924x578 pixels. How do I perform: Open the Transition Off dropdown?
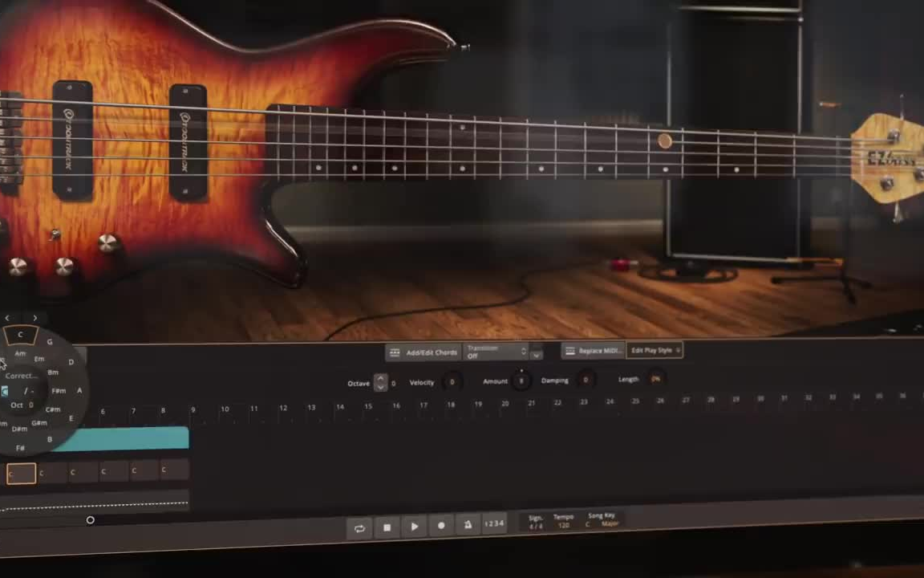(x=496, y=352)
